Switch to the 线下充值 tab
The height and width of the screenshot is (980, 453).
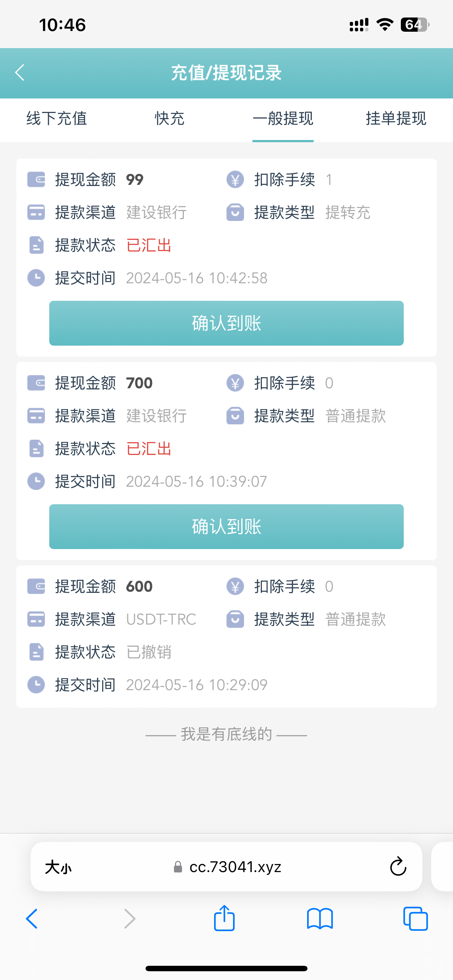point(57,118)
